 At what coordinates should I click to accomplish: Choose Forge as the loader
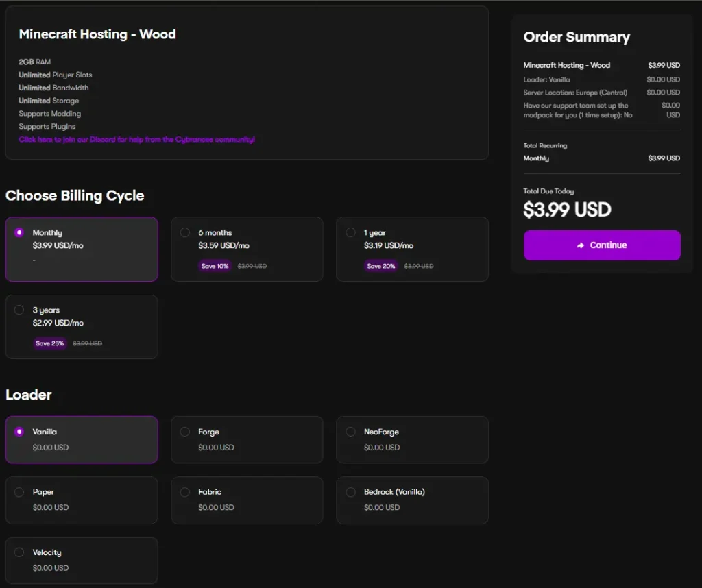tap(185, 432)
